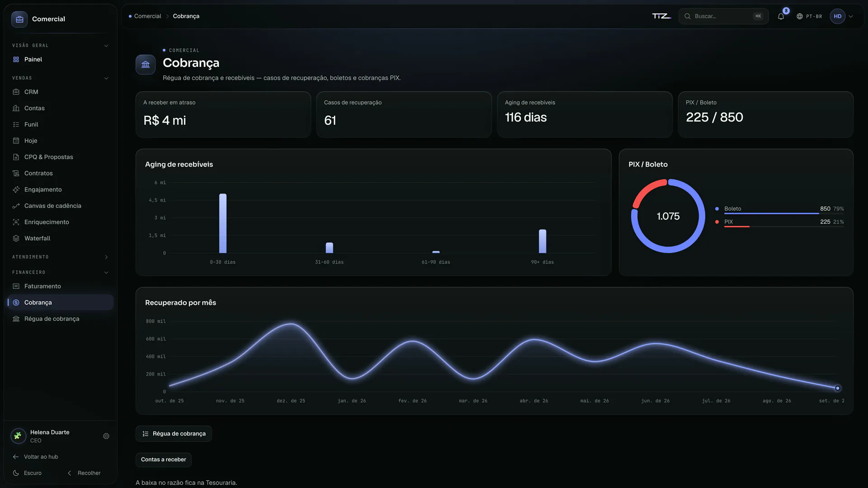Click the Engajamento sparkle icon
868x488 pixels.
point(16,189)
